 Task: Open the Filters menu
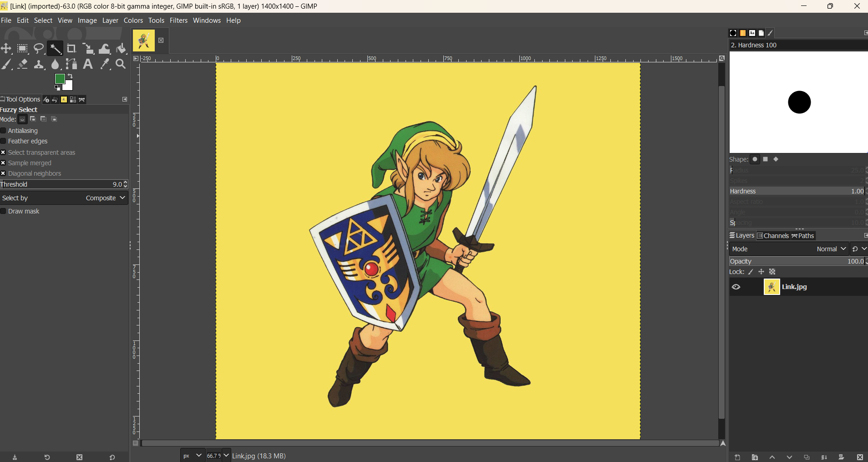[x=178, y=20]
